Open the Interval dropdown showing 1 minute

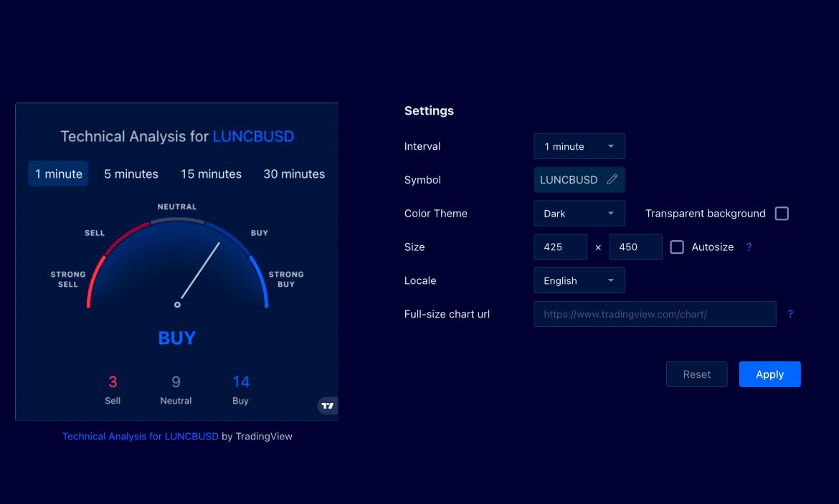pyautogui.click(x=579, y=146)
